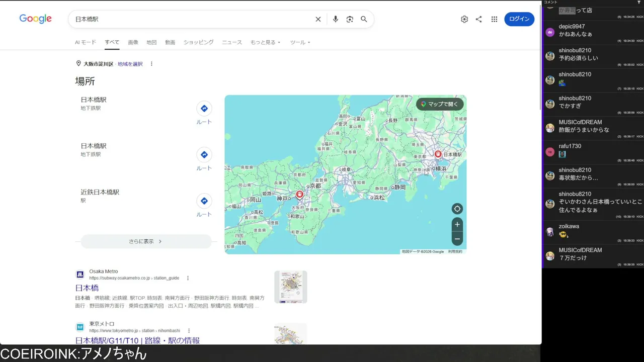The height and width of the screenshot is (362, 644).
Task: Click the Google logo
Action: [35, 19]
